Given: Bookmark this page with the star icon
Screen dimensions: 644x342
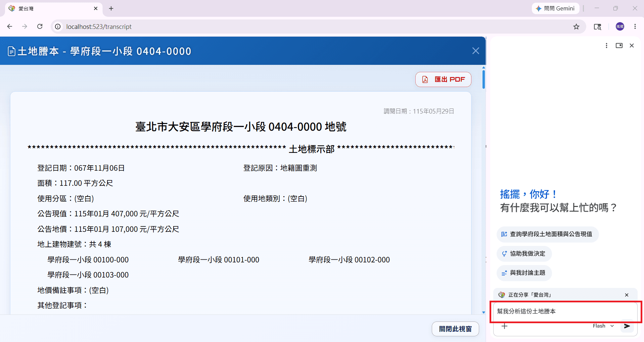Looking at the screenshot, I should tap(576, 27).
